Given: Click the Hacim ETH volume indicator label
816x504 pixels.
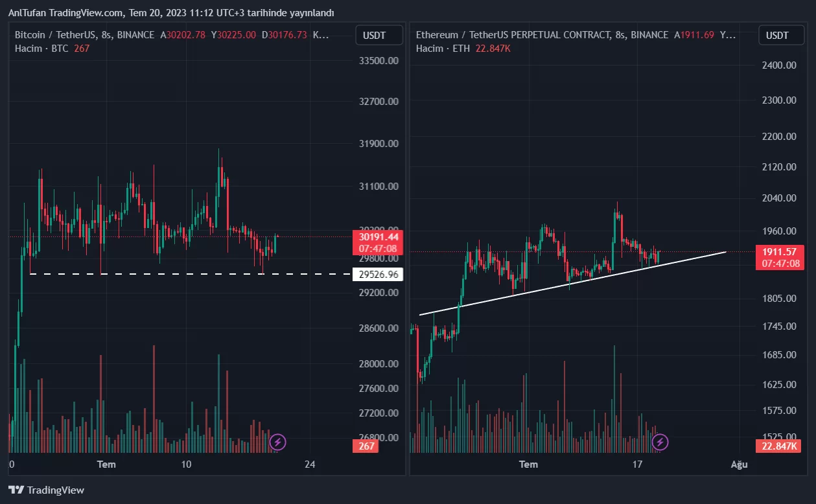Looking at the screenshot, I should click(x=443, y=49).
